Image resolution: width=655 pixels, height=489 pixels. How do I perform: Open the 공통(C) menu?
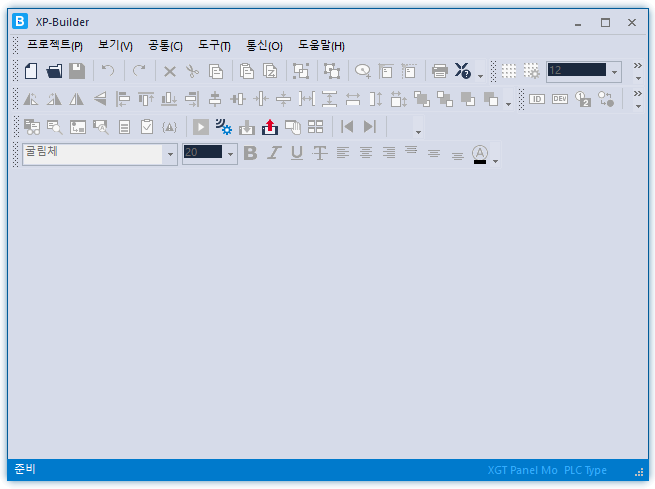165,46
